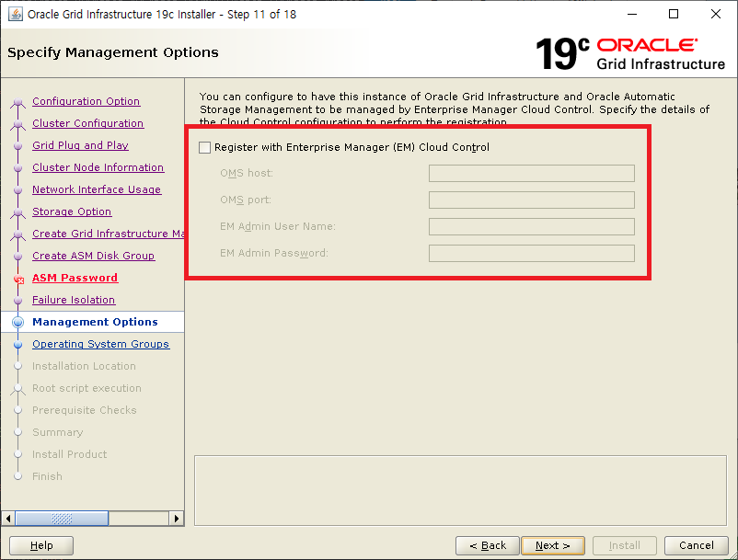
Task: Click the Configuration Option step bullet icon
Action: tap(17, 101)
